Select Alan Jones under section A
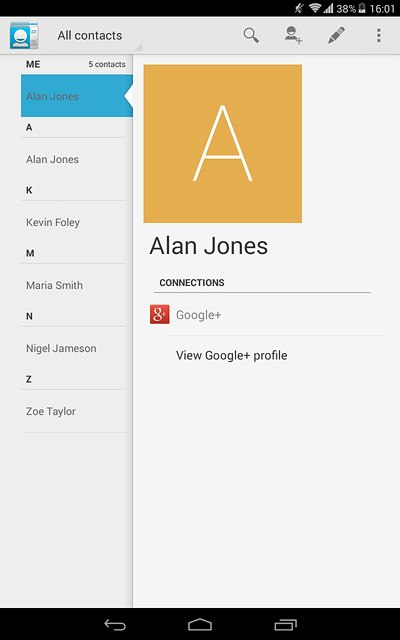This screenshot has width=400, height=640. pyautogui.click(x=73, y=159)
